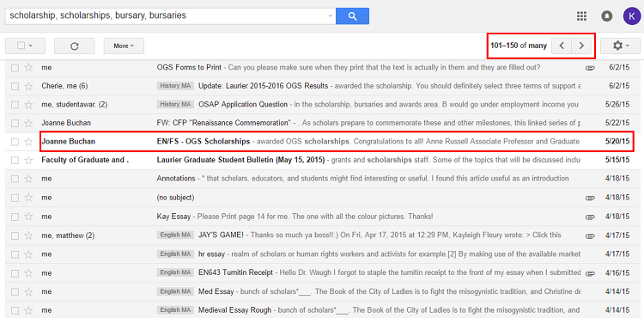Star the OSAP Application Question email
Screen dimensions: 644x318
click(x=28, y=104)
